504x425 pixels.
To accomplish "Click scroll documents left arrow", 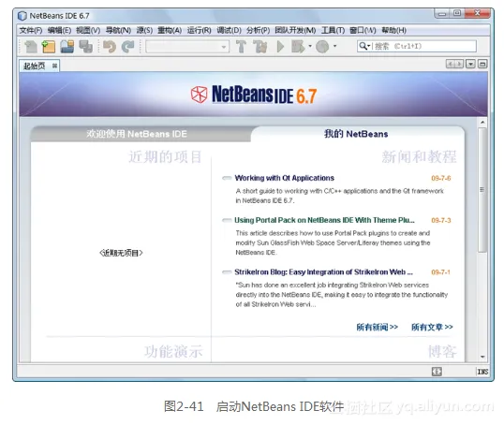I will [450, 64].
